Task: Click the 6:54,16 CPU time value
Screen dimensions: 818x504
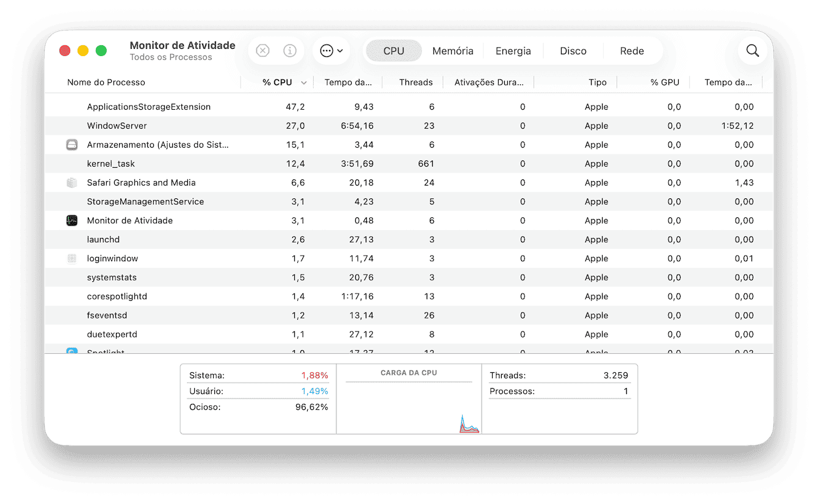Action: [x=357, y=126]
